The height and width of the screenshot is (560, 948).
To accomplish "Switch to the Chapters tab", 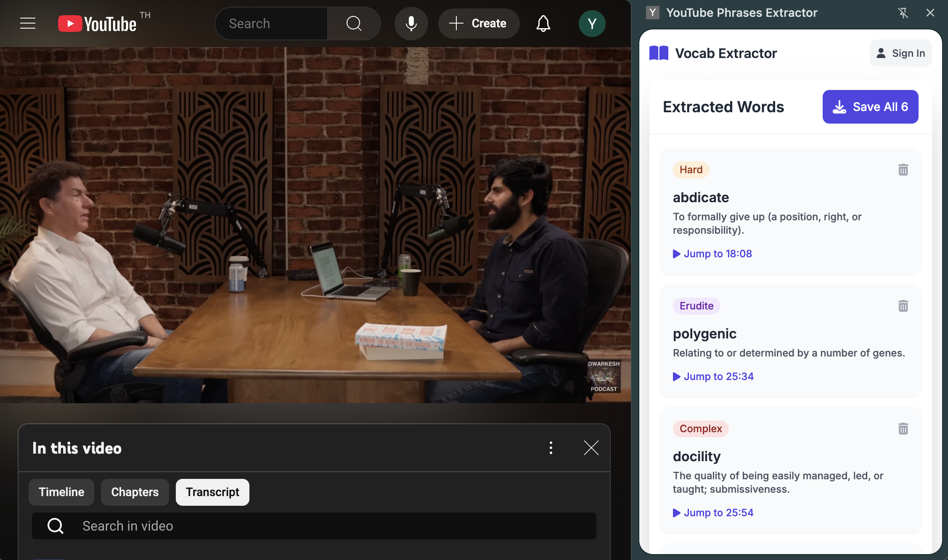I will point(135,492).
